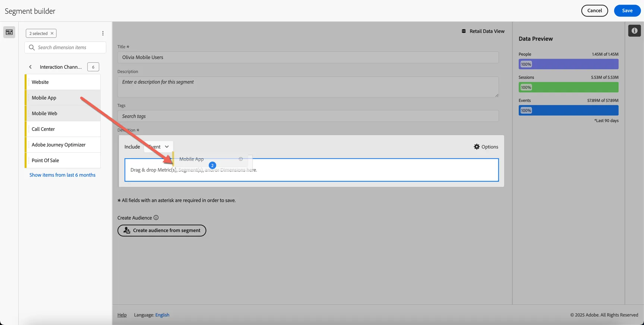Click the definition drag and drop zone

312,170
